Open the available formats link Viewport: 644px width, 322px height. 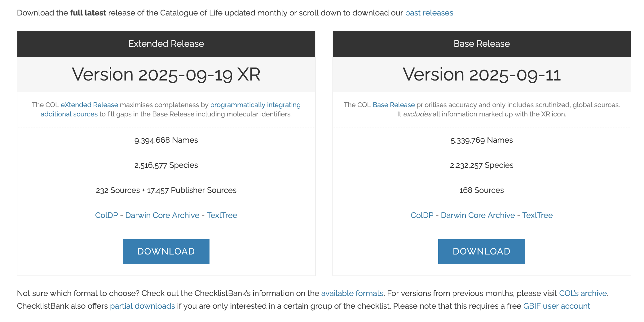tap(352, 293)
